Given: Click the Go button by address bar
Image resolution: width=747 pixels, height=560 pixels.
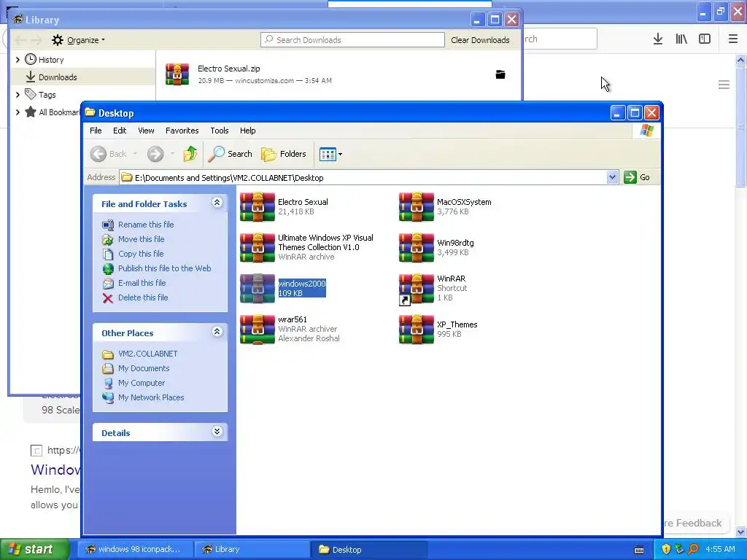Looking at the screenshot, I should pyautogui.click(x=637, y=177).
